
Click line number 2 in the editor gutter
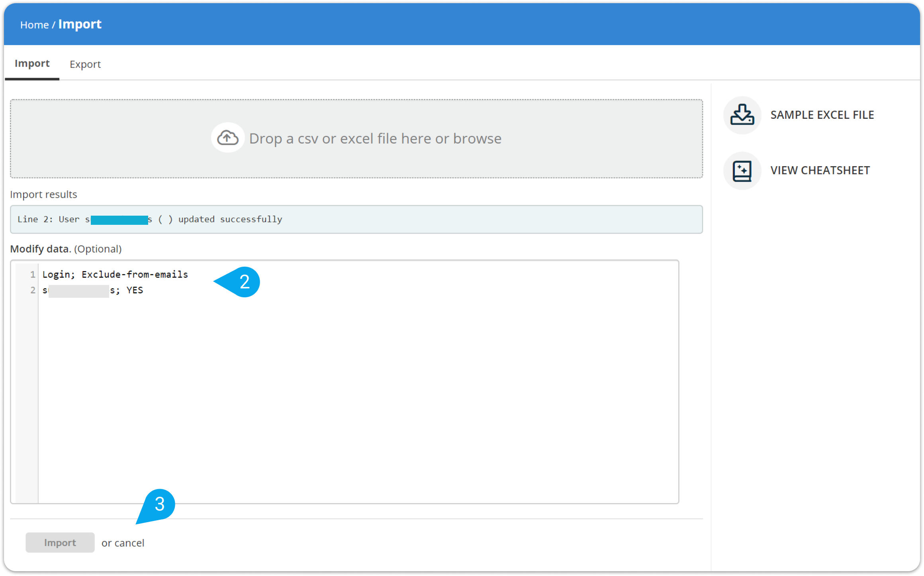coord(33,290)
